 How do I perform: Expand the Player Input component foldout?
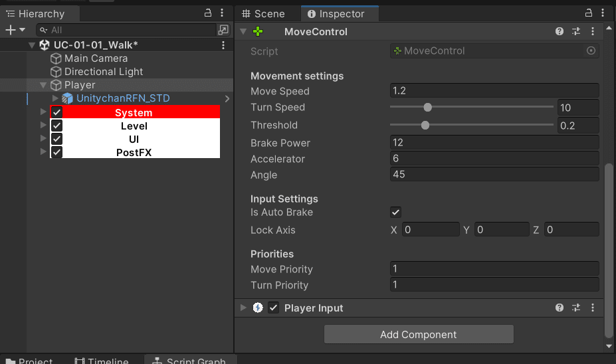pos(243,308)
